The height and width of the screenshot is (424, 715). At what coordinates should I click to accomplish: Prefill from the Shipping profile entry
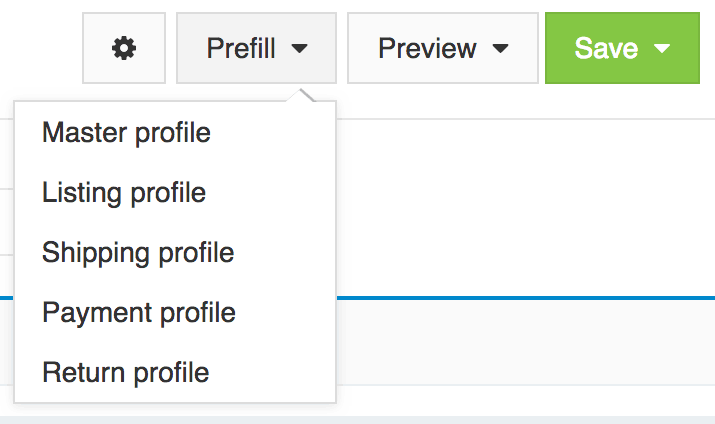(x=138, y=253)
